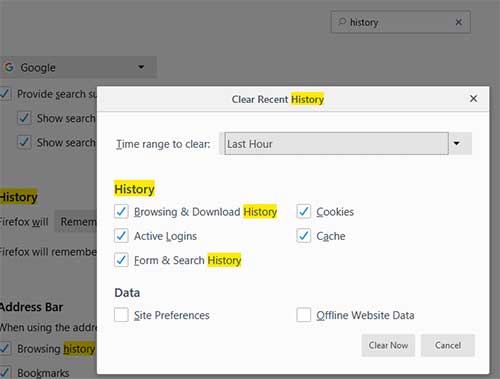500x379 pixels.
Task: Toggle the Active Logins checkbox
Action: coord(121,236)
